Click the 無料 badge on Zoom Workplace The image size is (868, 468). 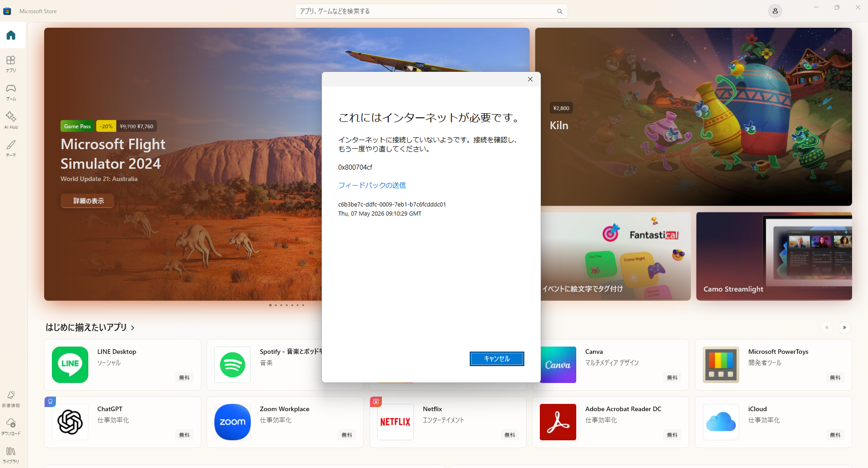(x=347, y=435)
